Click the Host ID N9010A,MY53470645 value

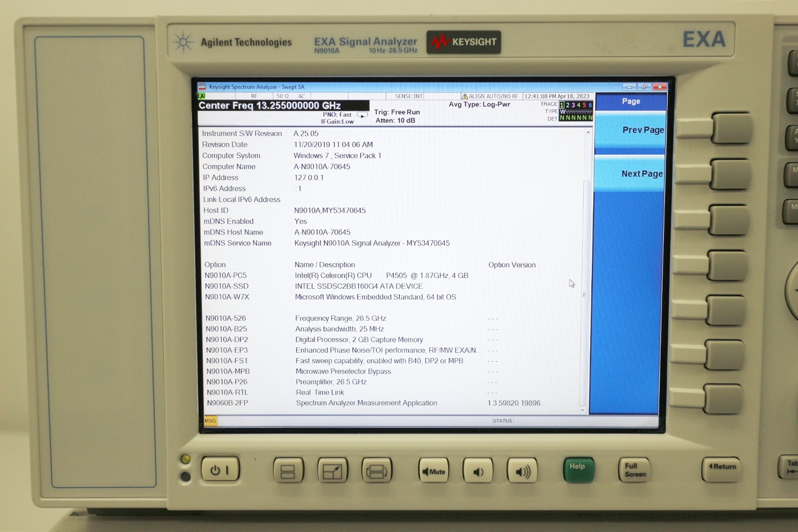click(x=330, y=210)
